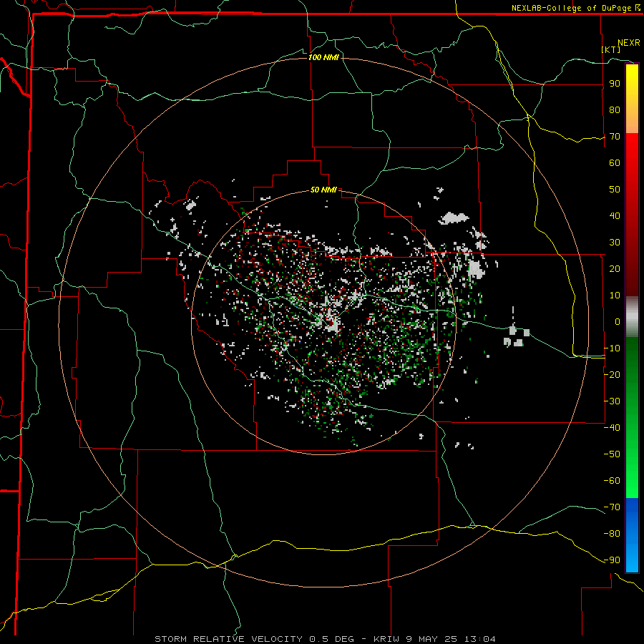
Task: Click the -70 value on velocity scale
Action: pyautogui.click(x=612, y=507)
